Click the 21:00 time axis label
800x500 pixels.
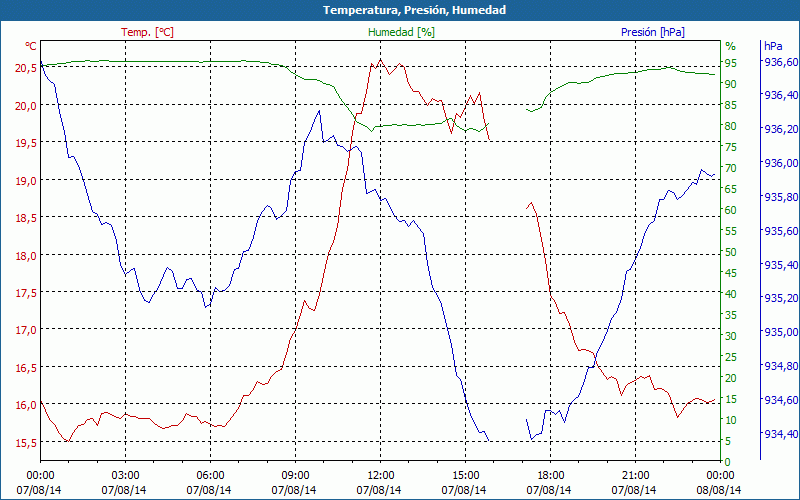click(635, 476)
